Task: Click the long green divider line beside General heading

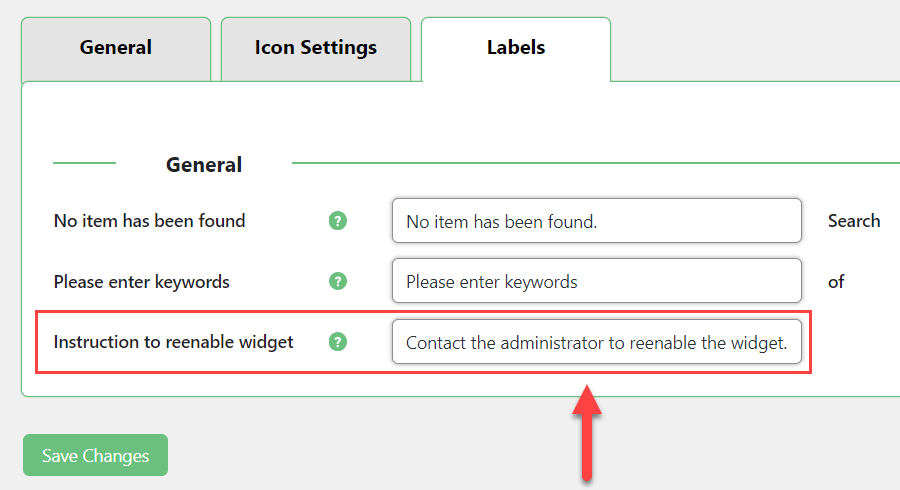Action: click(x=596, y=163)
